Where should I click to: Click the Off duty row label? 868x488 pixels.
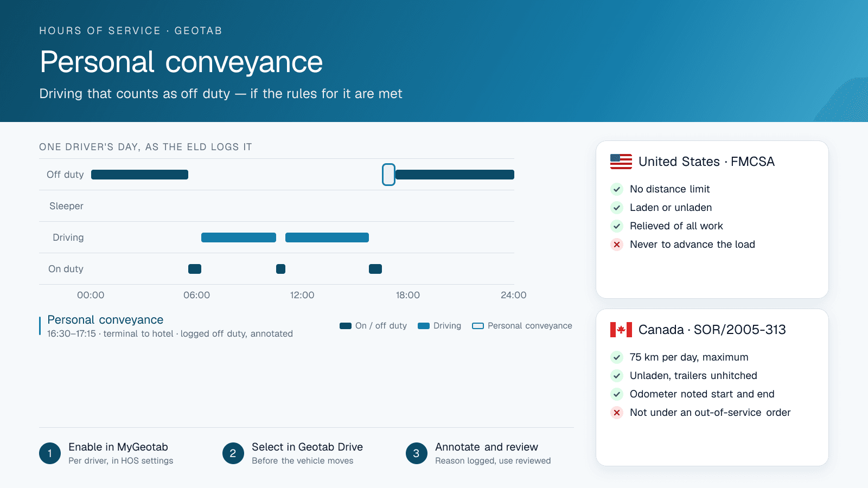(65, 175)
